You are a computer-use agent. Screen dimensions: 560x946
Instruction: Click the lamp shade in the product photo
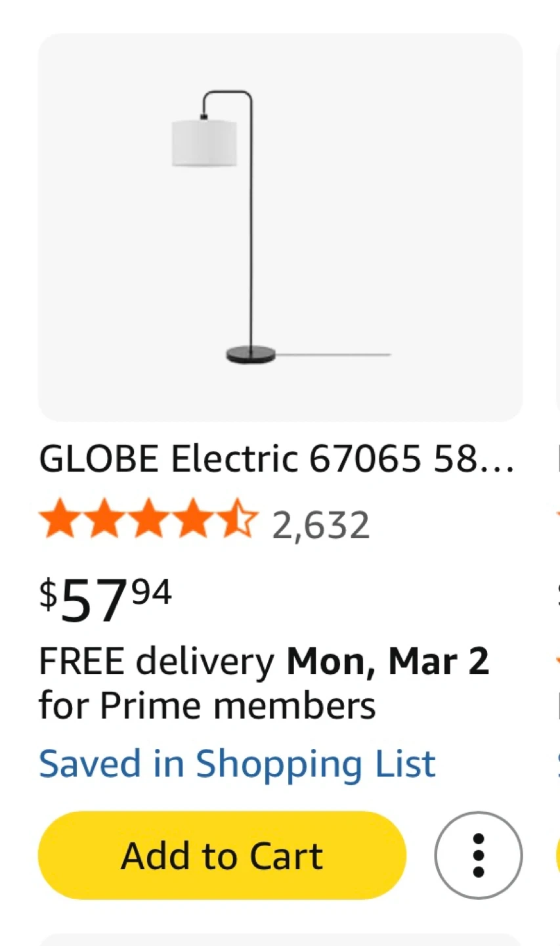coord(204,143)
